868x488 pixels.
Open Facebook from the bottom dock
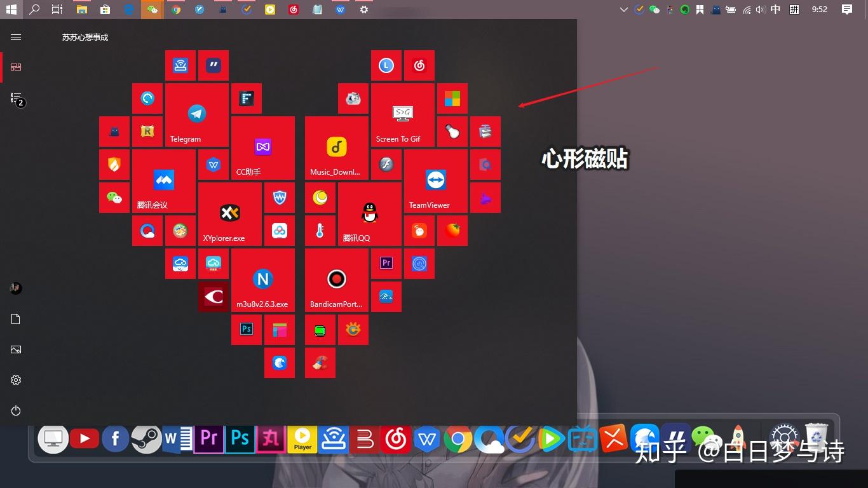click(116, 438)
